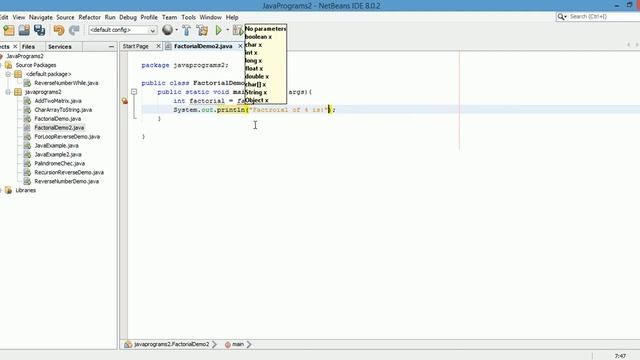Open the Profile menu

149,18
